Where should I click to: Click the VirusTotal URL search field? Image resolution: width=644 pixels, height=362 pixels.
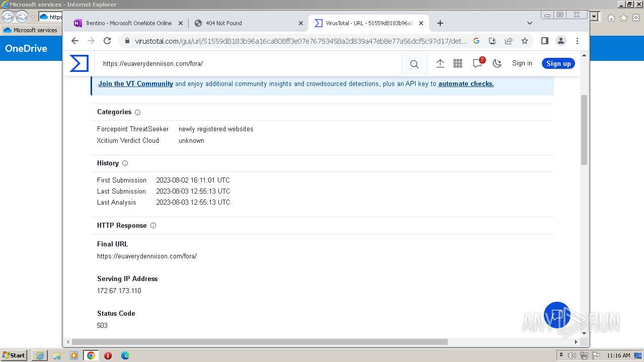point(249,64)
